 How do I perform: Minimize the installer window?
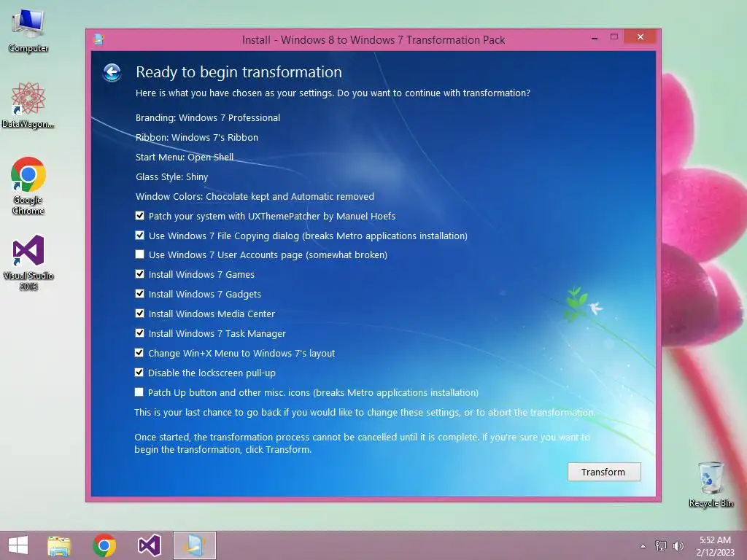coord(594,38)
